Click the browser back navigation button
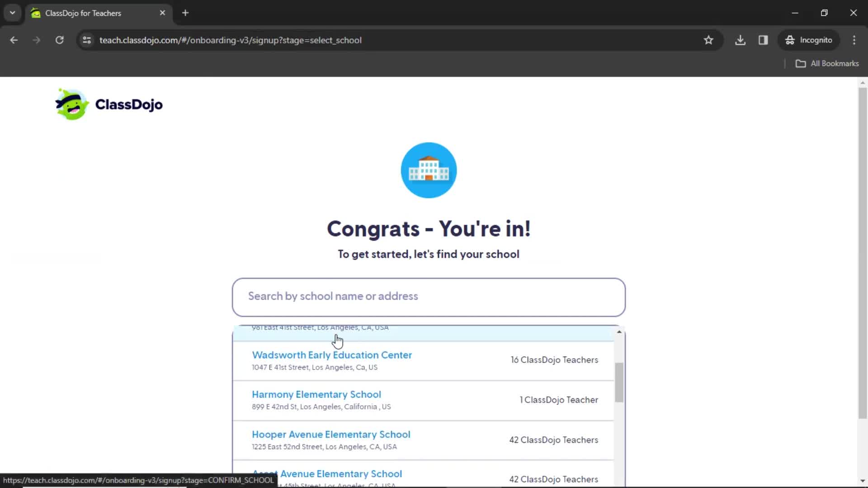Viewport: 868px width, 488px height. click(x=14, y=40)
